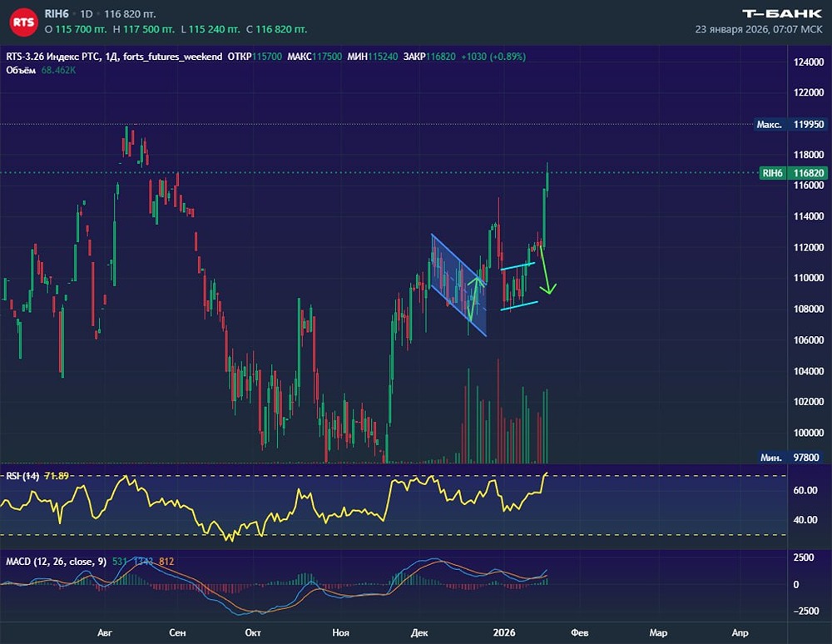This screenshot has height=644, width=832.
Task: Click header price text 116 820 пт.
Action: point(130,14)
